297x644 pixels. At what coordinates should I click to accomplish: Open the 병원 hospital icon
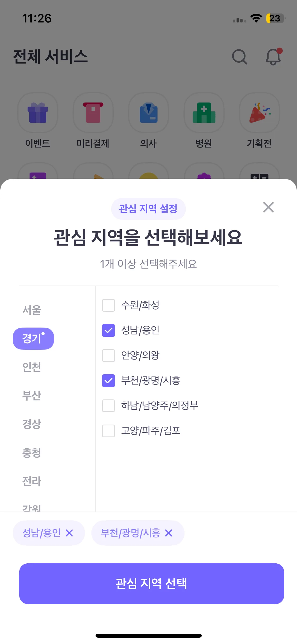pos(204,113)
